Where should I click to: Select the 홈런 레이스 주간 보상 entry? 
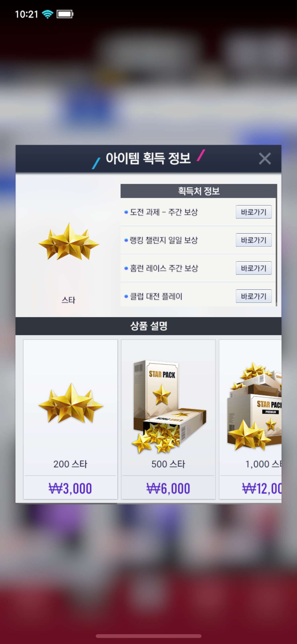pos(164,268)
